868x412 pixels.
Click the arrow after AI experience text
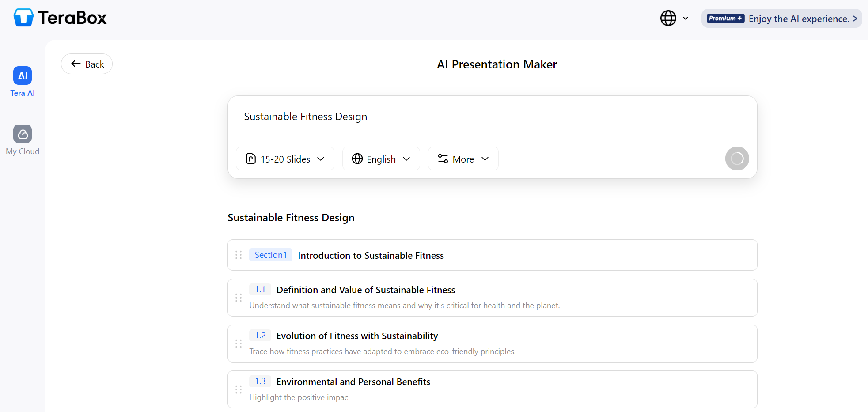pos(854,19)
